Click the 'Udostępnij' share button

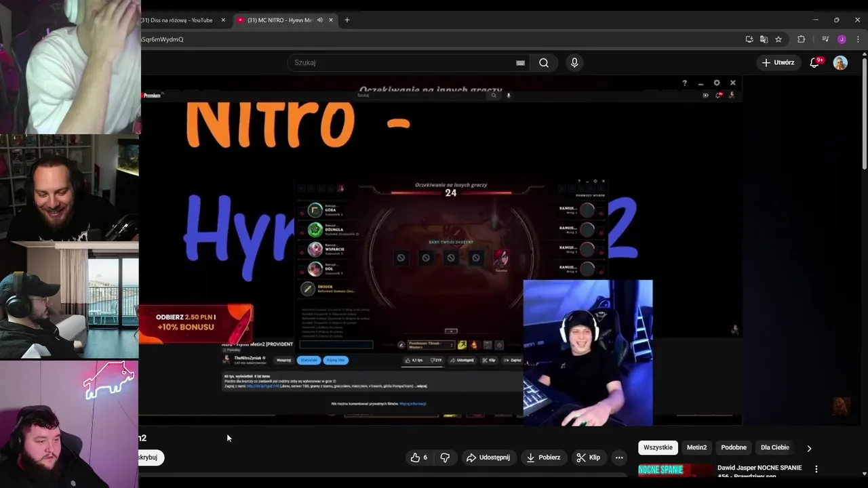pos(488,457)
